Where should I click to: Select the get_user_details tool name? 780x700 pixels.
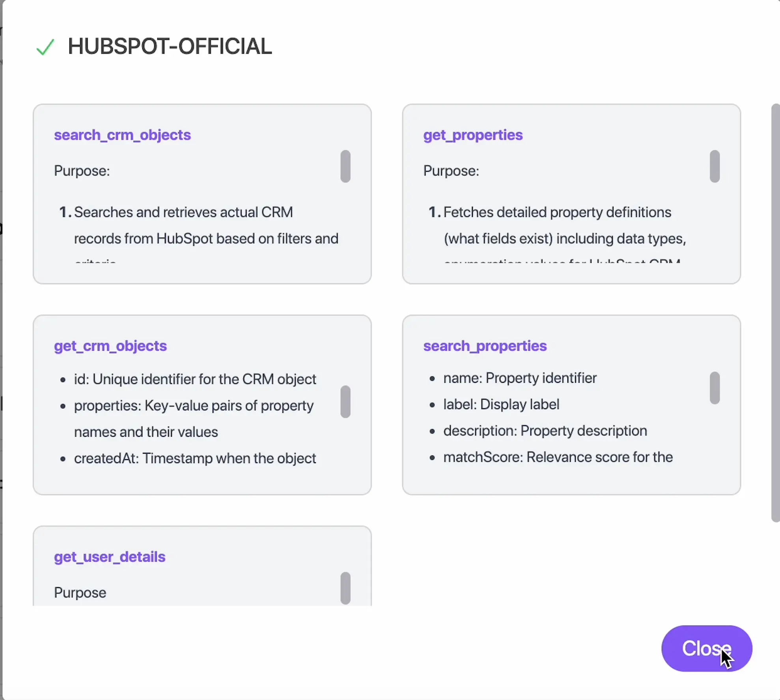point(110,557)
